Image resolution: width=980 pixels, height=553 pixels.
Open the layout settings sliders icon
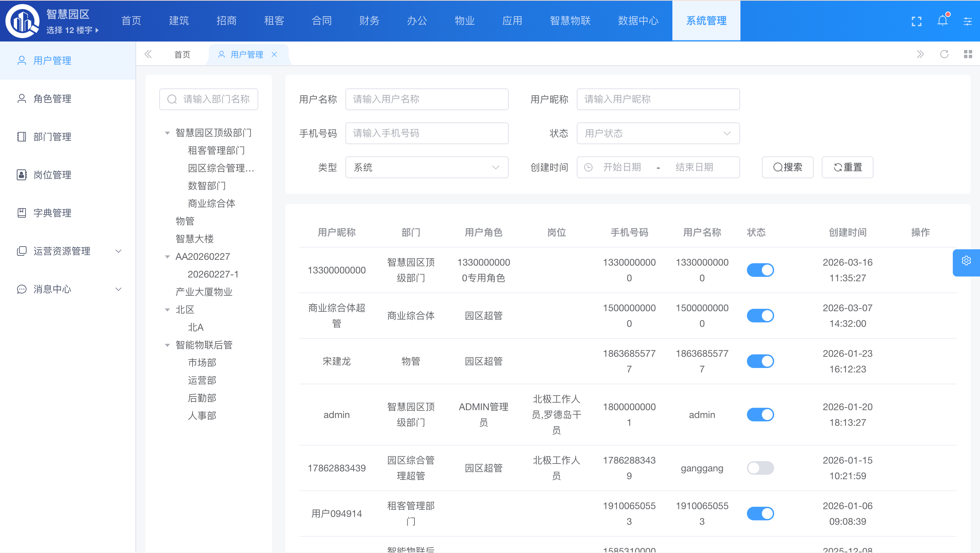(967, 21)
